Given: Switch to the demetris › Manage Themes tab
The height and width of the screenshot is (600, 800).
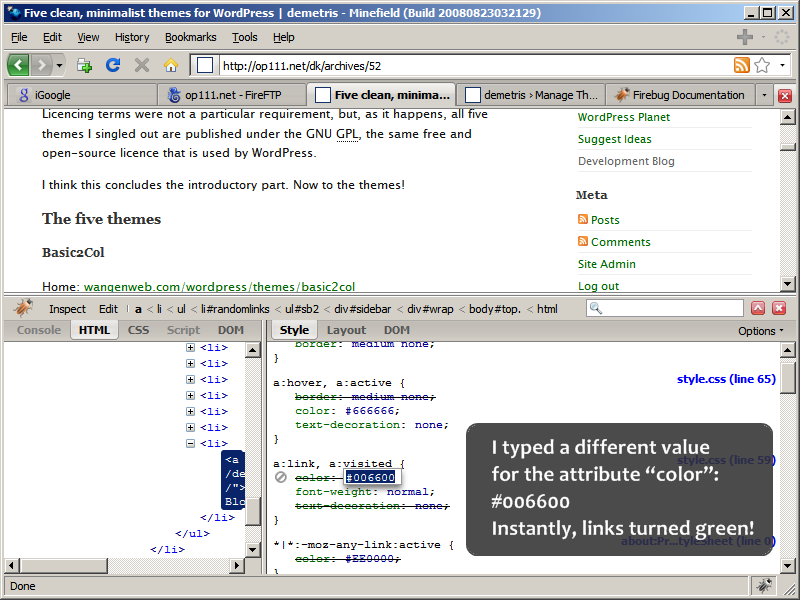Looking at the screenshot, I should [x=530, y=95].
